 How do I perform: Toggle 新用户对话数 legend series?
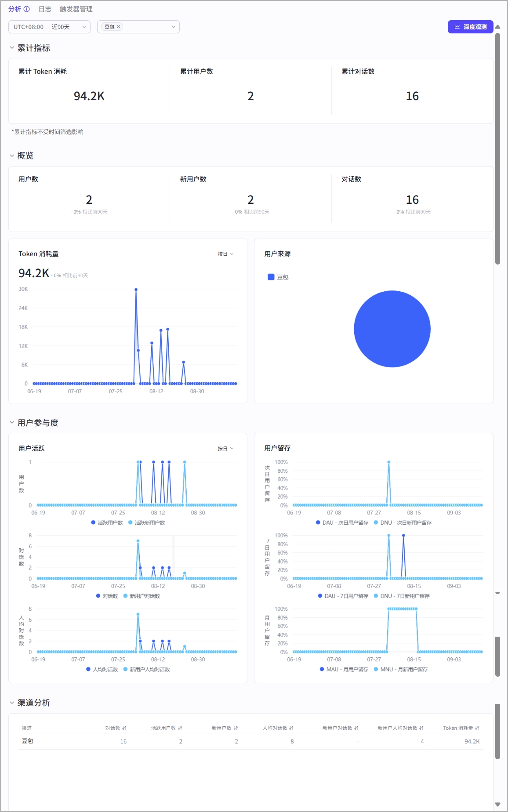tap(142, 596)
